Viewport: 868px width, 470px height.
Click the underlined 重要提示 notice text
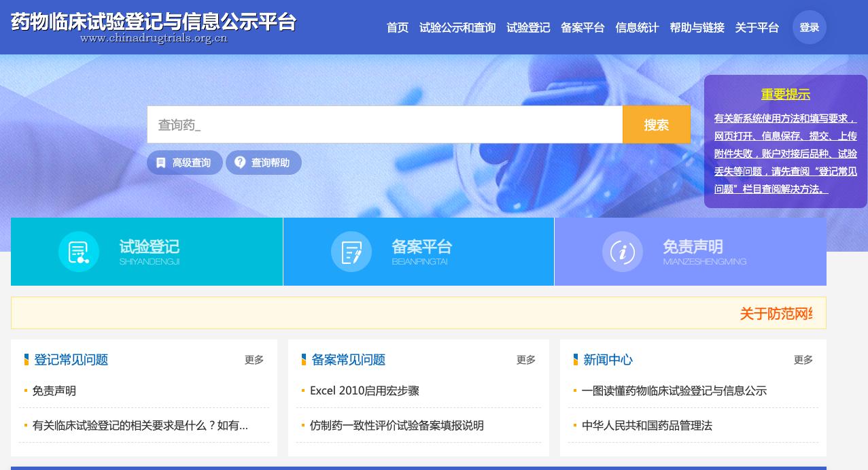(x=785, y=95)
